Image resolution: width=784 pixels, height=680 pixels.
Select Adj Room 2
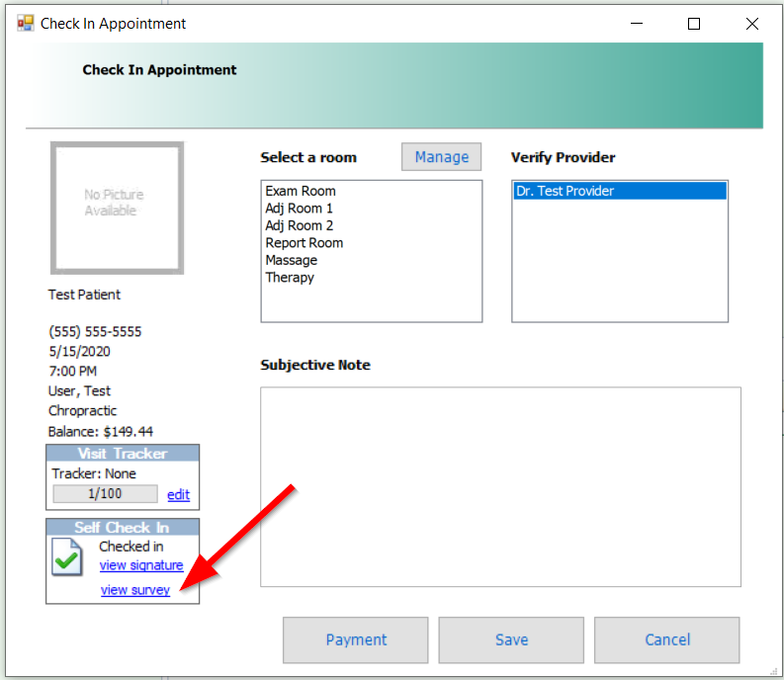coord(371,225)
